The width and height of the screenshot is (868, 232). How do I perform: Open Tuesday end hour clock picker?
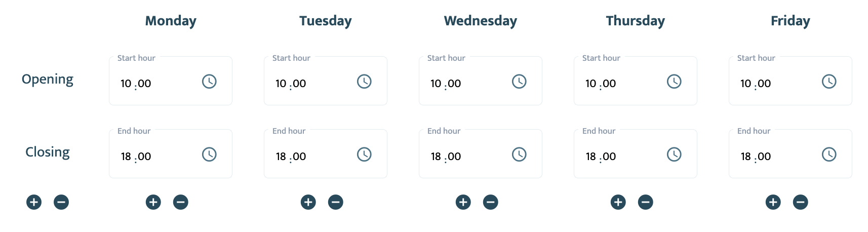point(364,154)
